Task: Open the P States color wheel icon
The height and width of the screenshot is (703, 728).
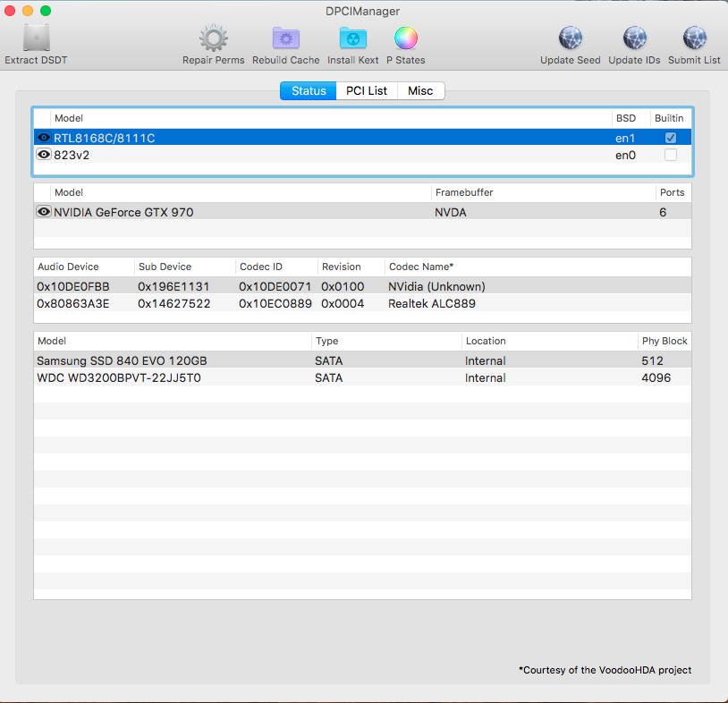Action: [x=405, y=38]
